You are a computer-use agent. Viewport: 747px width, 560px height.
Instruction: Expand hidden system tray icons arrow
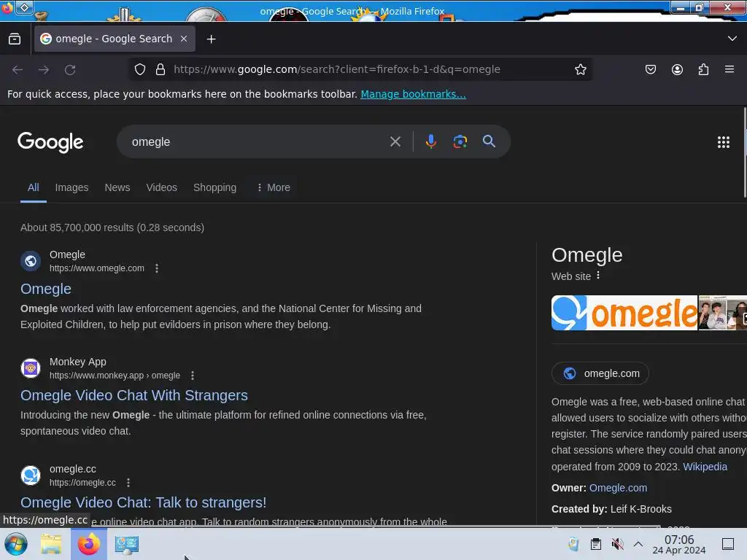pyautogui.click(x=638, y=544)
